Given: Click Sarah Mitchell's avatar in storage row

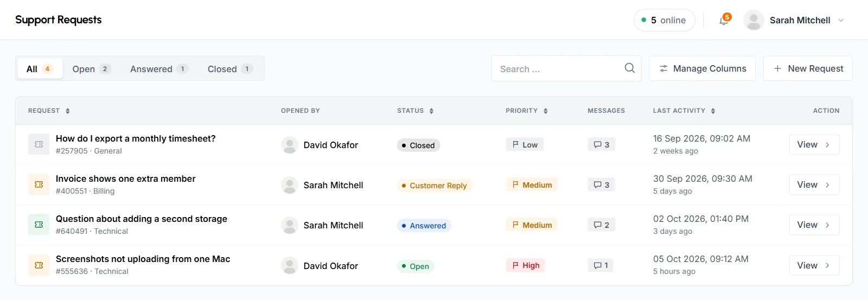Looking at the screenshot, I should (x=290, y=225).
